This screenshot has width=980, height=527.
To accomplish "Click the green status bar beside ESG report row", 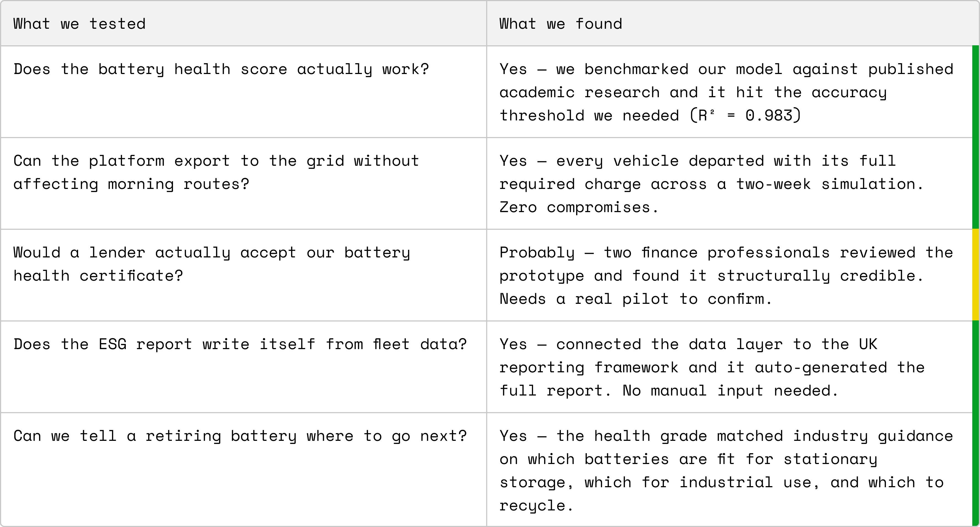I will [976, 367].
